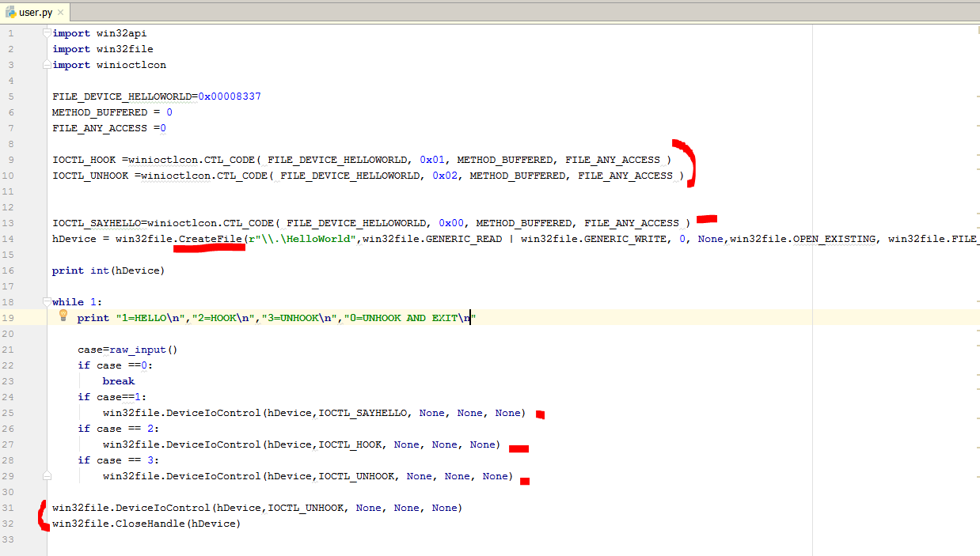The width and height of the screenshot is (980, 556).
Task: Close the user.py editor tab
Action: coord(61,13)
